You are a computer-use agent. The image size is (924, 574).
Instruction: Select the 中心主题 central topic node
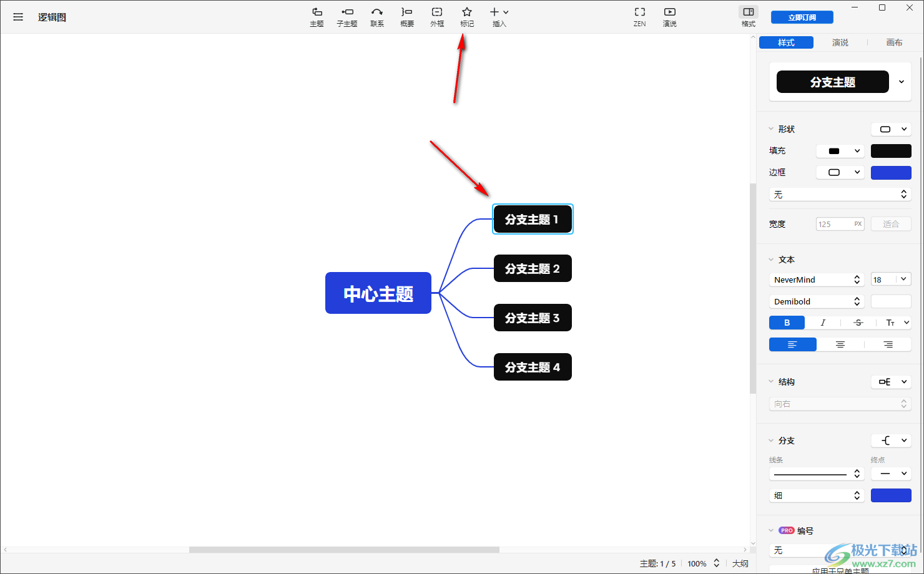tap(378, 293)
